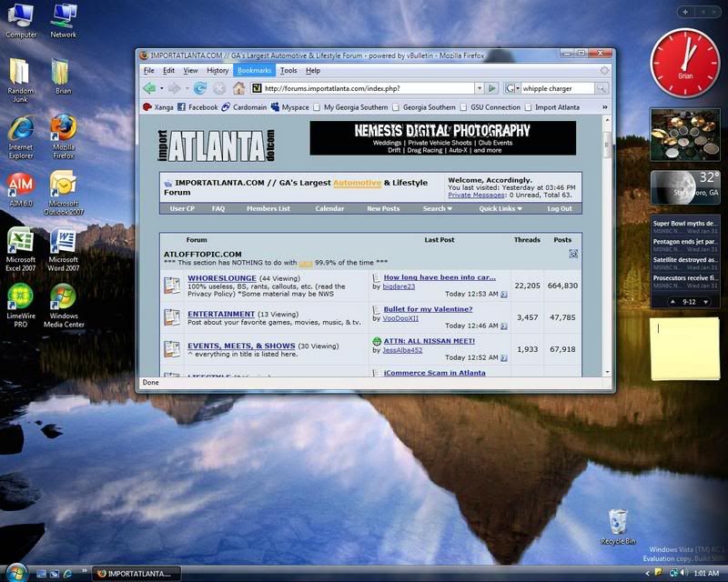
Task: Click Firefox Back arrow button
Action: 149,88
